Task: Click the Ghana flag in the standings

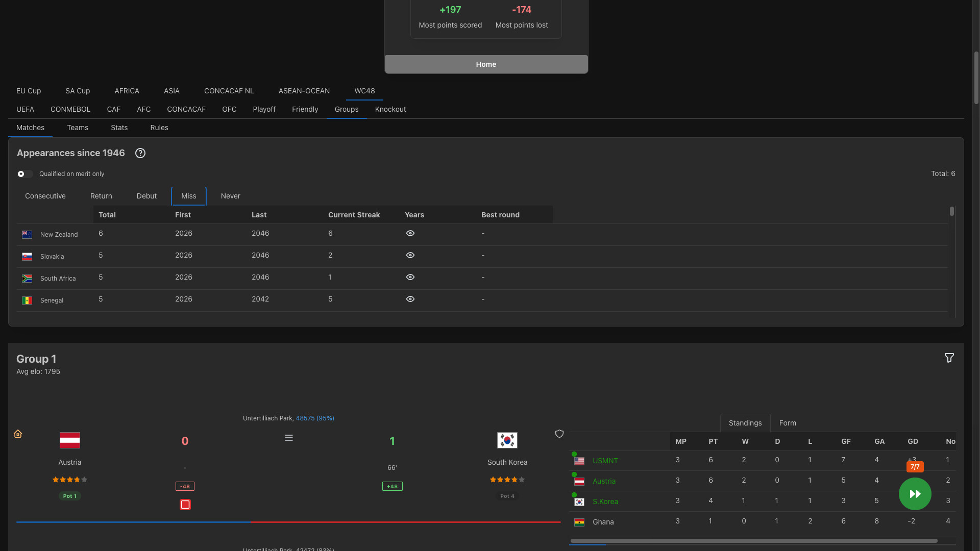Action: [x=579, y=522]
